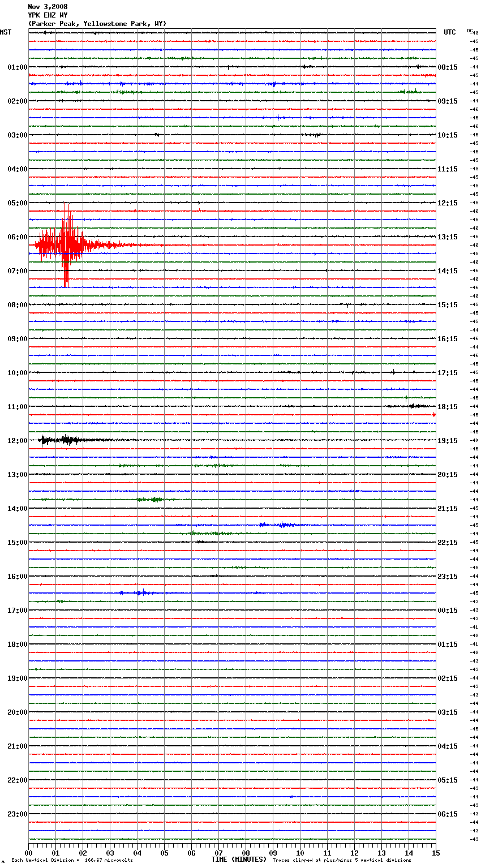Screen dimensions: 481x868
Task: Select the 05:00 MST time label
Action: click(x=17, y=203)
